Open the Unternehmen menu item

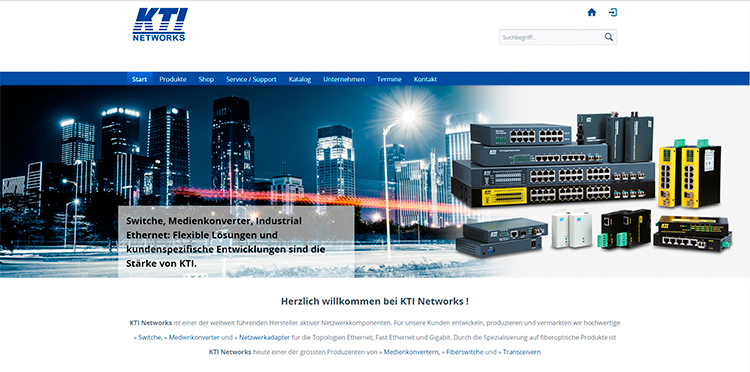(x=344, y=79)
